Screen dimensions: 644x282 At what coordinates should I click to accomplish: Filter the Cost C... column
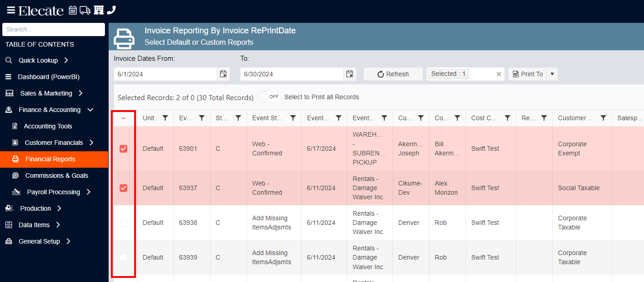pos(508,118)
